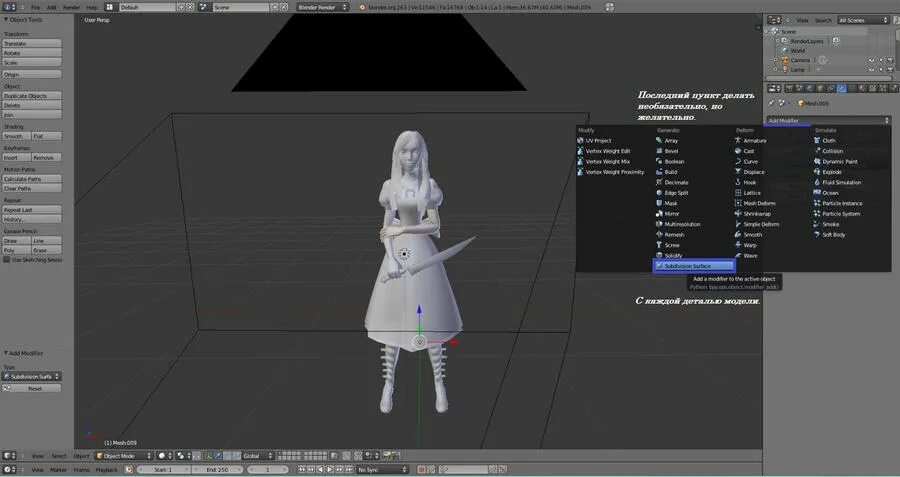Image resolution: width=900 pixels, height=477 pixels.
Task: Open the Help menu
Action: pyautogui.click(x=92, y=7)
